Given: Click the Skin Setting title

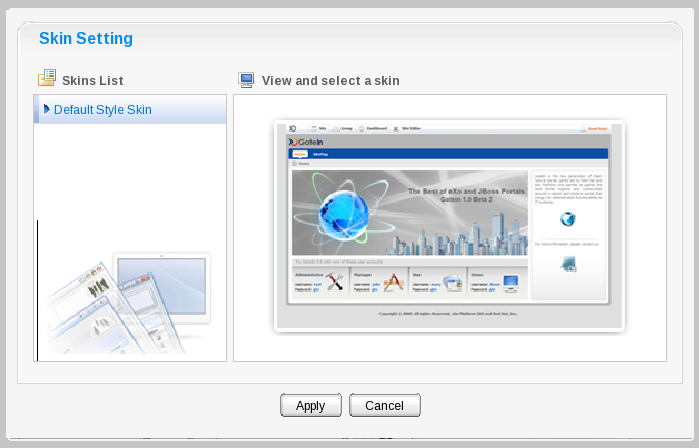Looking at the screenshot, I should [86, 39].
